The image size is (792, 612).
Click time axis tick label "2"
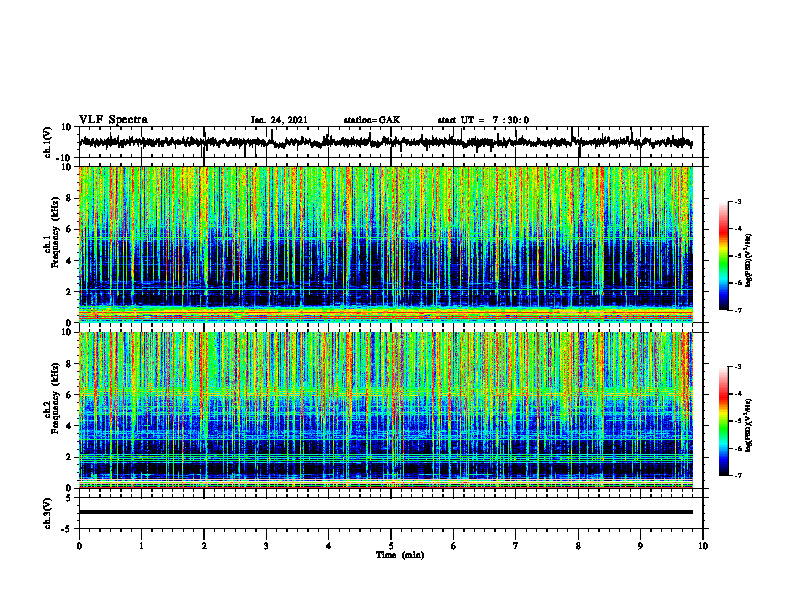point(204,546)
